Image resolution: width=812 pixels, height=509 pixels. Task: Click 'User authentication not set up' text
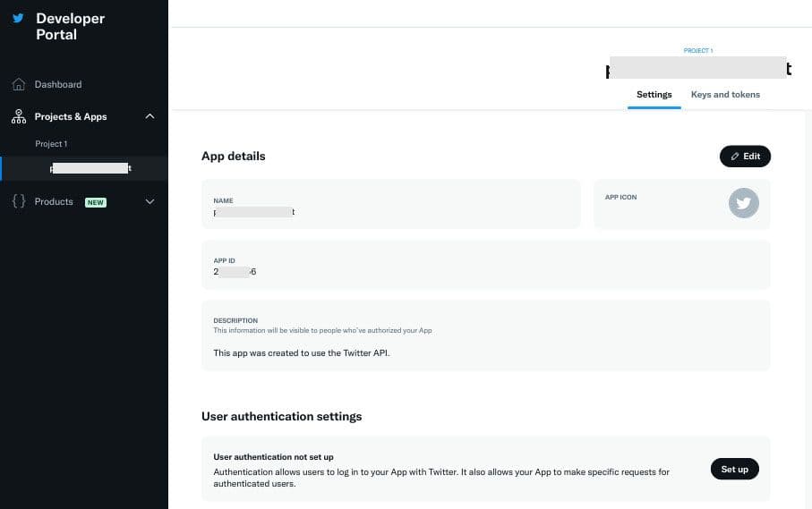click(273, 457)
